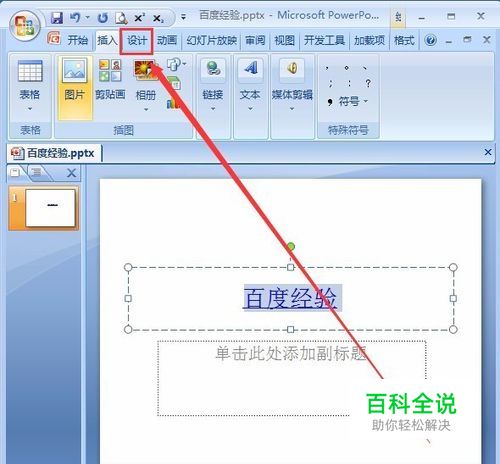The height and width of the screenshot is (464, 500).
Task: Select the 插入 tab
Action: coord(107,40)
